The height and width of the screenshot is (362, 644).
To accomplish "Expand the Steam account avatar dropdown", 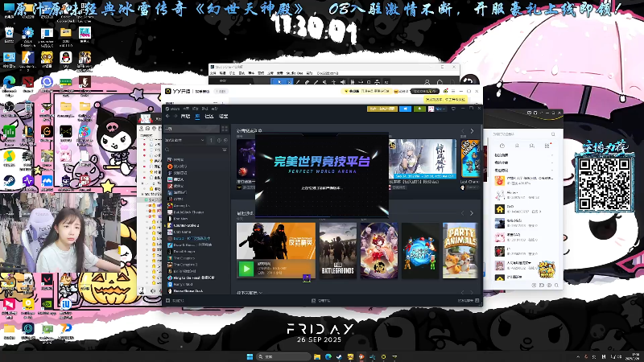I will coord(437,109).
